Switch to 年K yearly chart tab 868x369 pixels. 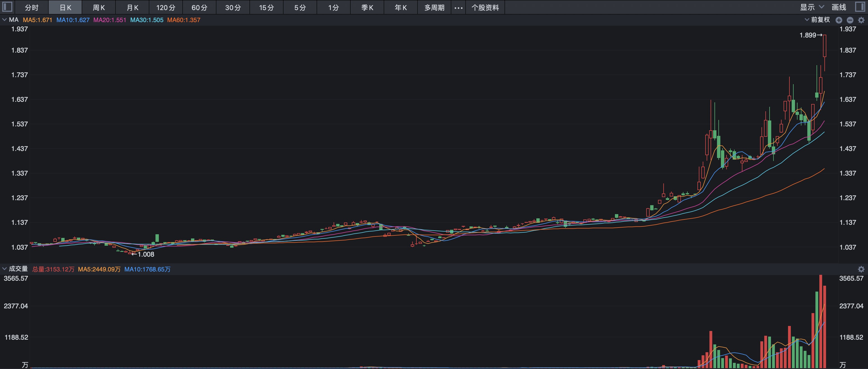tap(401, 8)
